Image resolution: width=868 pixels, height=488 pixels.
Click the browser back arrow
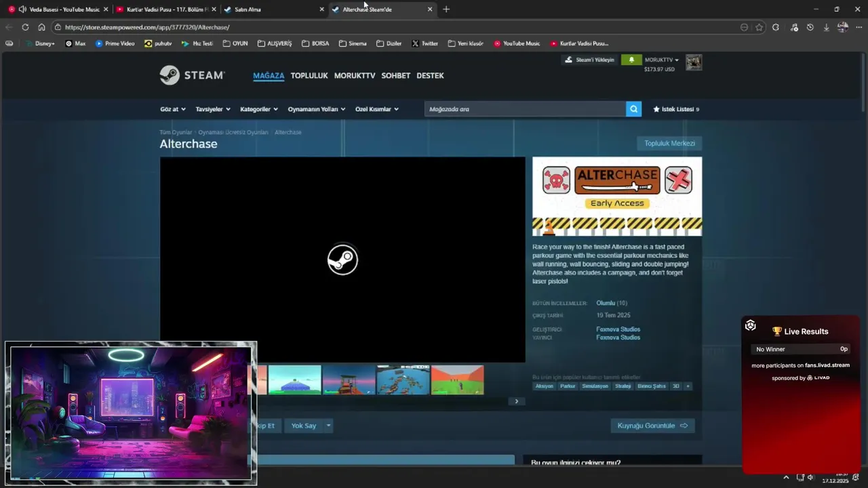coord(9,27)
